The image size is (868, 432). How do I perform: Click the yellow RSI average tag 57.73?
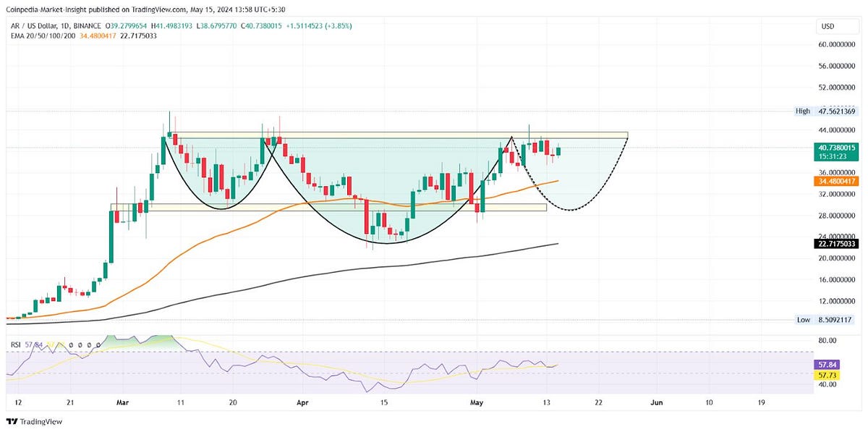coord(827,376)
